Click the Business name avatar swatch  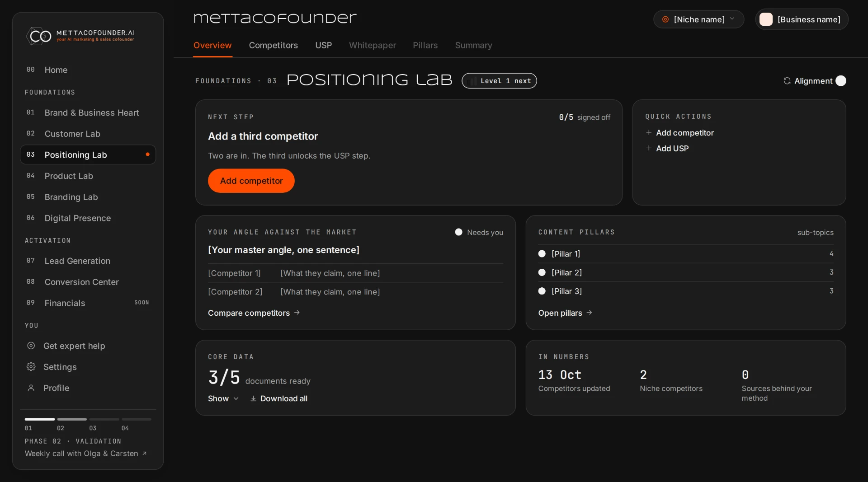point(766,19)
